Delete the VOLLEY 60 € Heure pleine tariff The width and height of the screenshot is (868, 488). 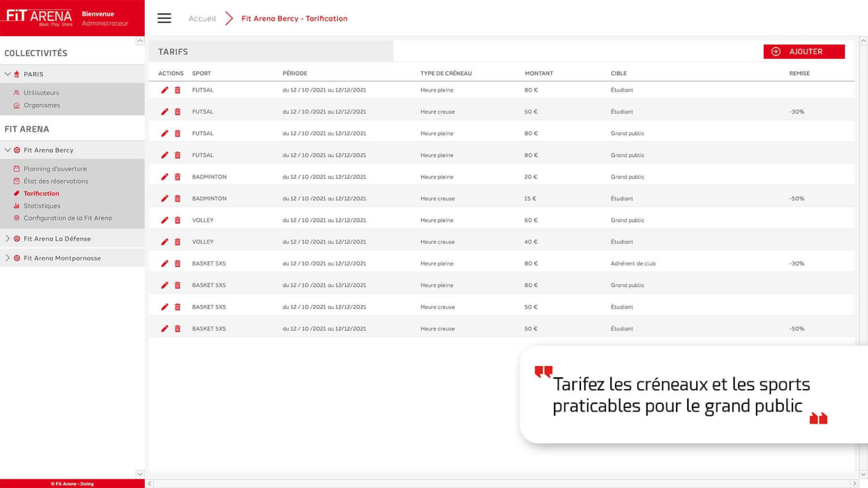[177, 220]
